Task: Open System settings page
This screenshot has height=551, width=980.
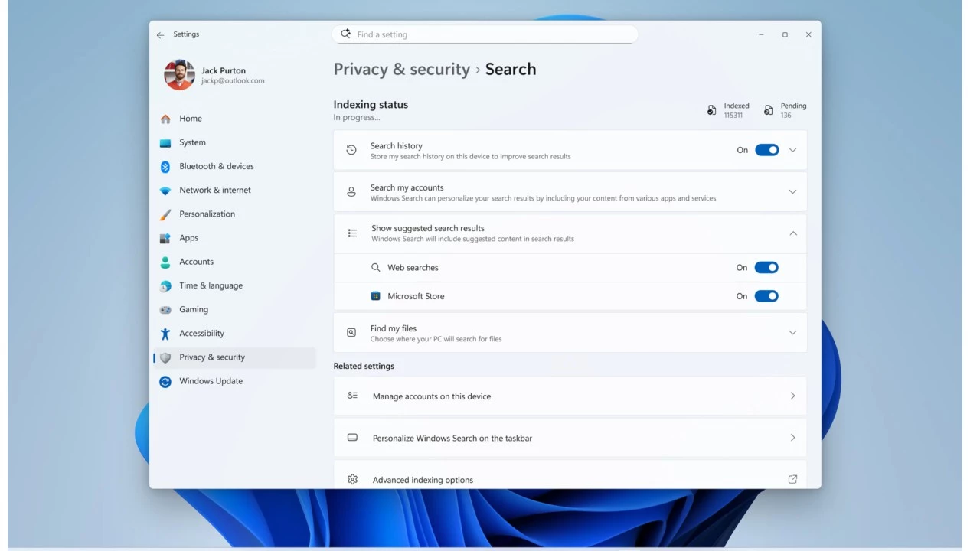Action: (x=234, y=142)
